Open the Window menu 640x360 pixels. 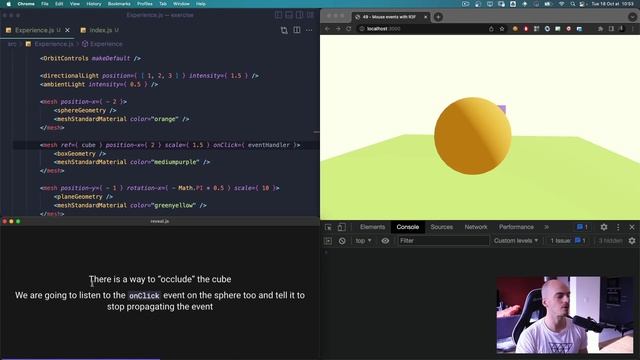pos(181,4)
